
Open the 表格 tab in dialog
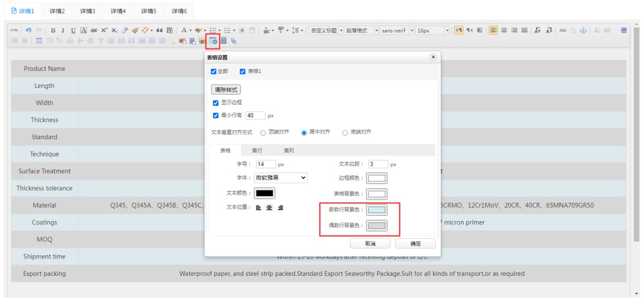pos(225,151)
